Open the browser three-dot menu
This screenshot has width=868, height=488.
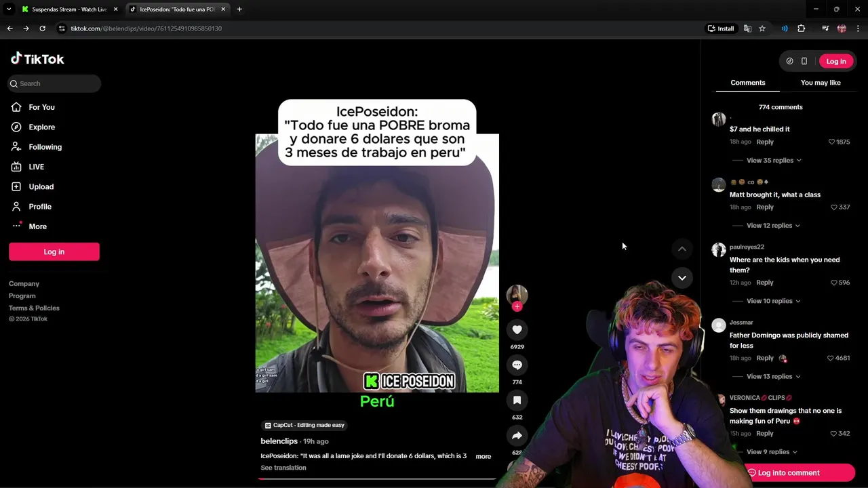858,28
